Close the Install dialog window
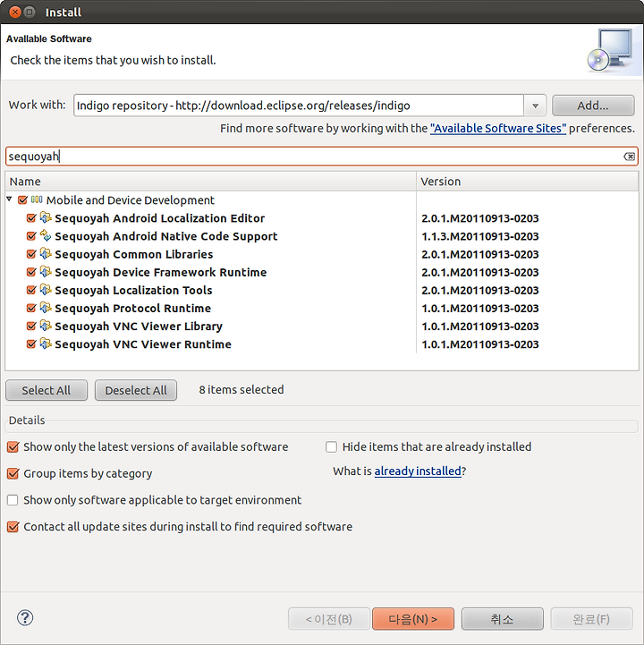644x645 pixels. pyautogui.click(x=15, y=13)
